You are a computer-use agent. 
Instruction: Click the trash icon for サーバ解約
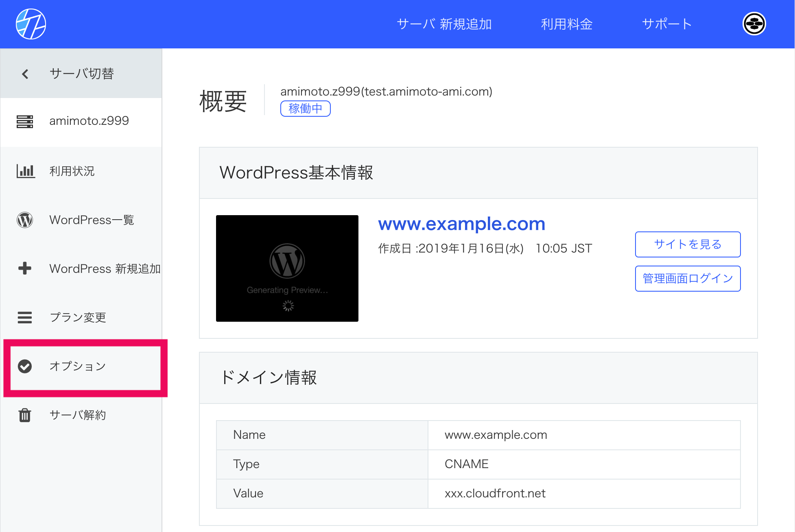[25, 415]
